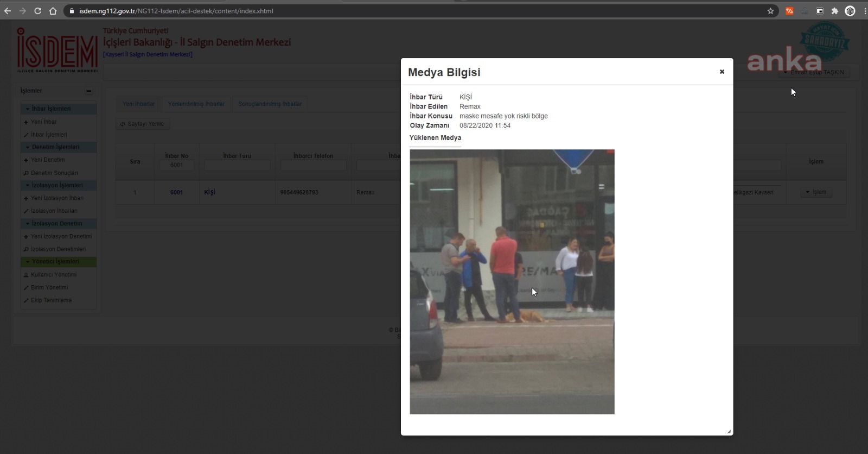The width and height of the screenshot is (868, 454).
Task: Bookmark this page with the star
Action: 770,11
